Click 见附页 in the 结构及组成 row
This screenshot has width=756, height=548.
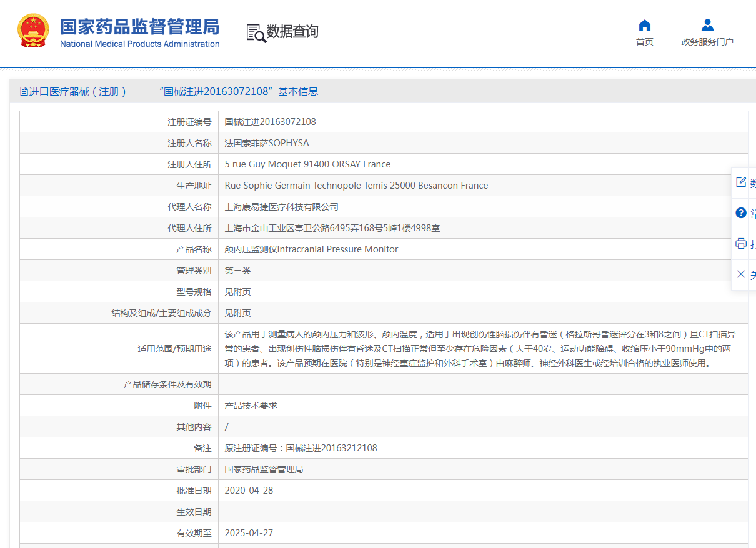click(238, 313)
